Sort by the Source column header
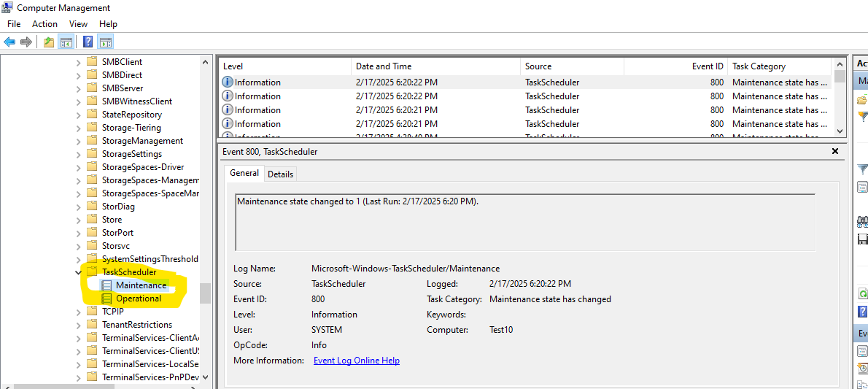The image size is (868, 389). click(x=573, y=66)
